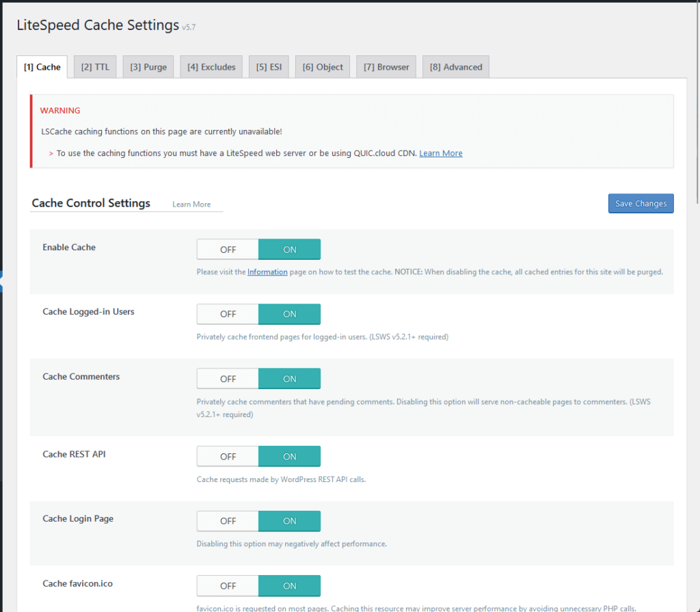Click the Cache Login Page label
This screenshot has height=612, width=700.
78,518
